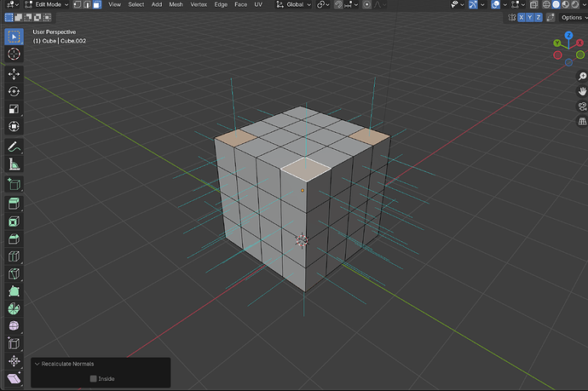Open Global transform orientation dropdown
This screenshot has height=391, width=588.
pos(294,4)
